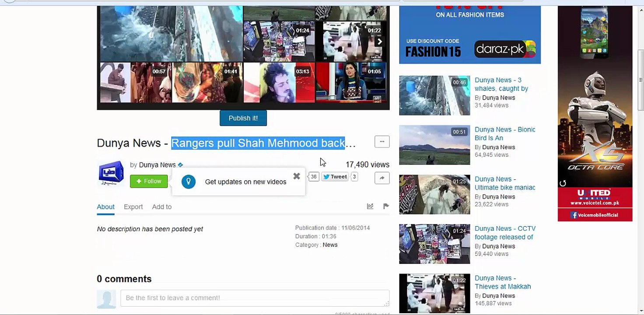The width and height of the screenshot is (644, 315).
Task: Expand the truncated video title with the ellipsis button
Action: point(382,141)
